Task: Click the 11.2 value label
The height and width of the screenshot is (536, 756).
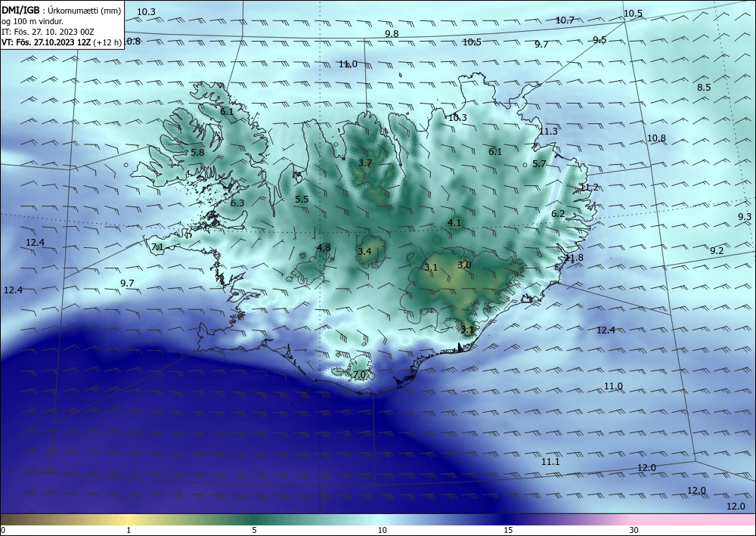Action: 589,187
